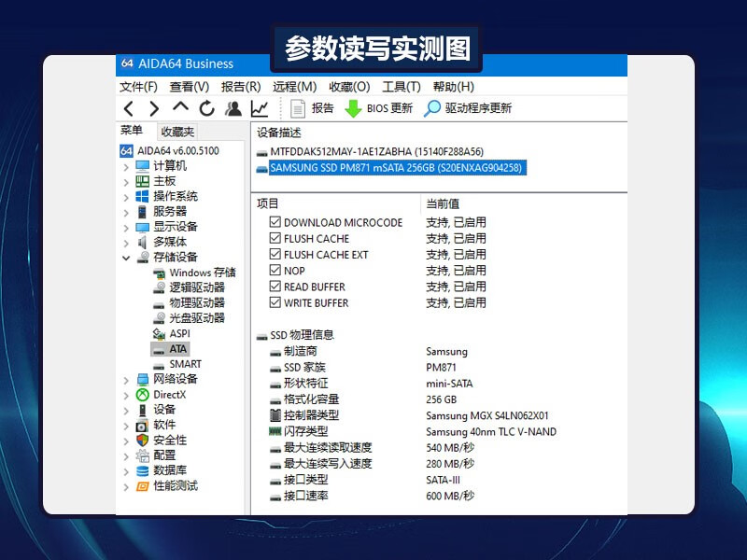Switch to the 收藏夹 tab

[x=177, y=132]
